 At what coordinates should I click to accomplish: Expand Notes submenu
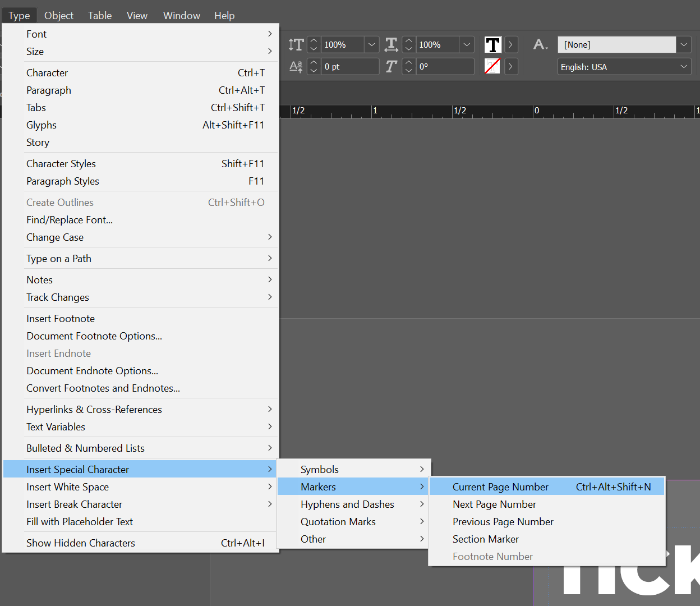point(140,279)
